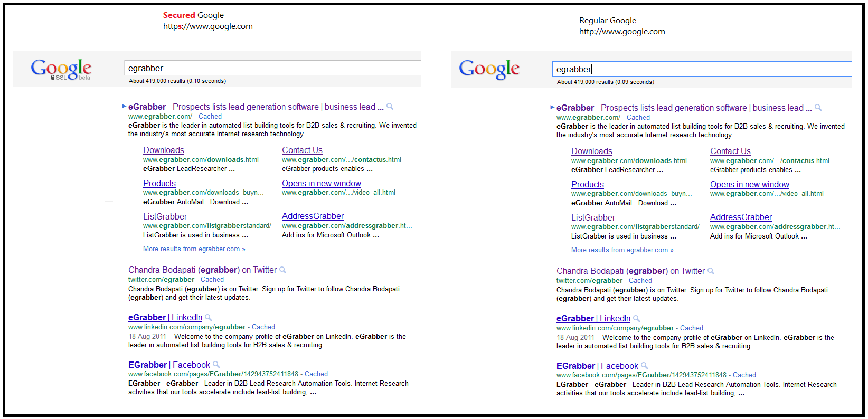
Task: Click the Google logo in the regular panel
Action: tap(489, 69)
